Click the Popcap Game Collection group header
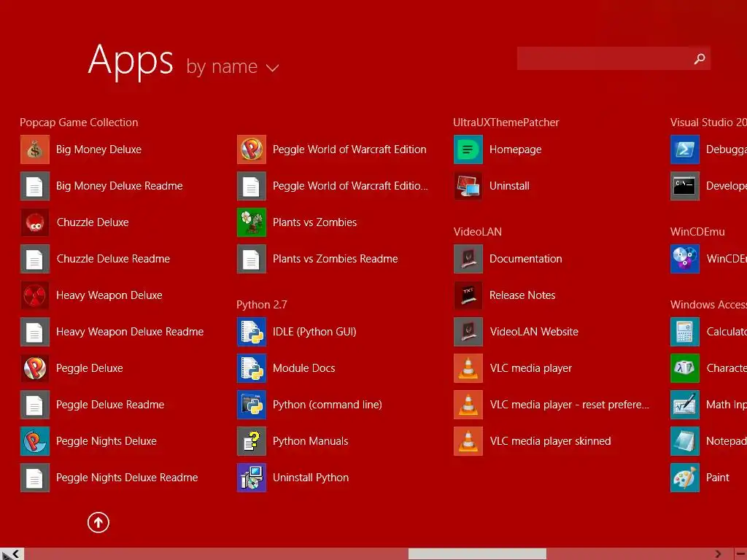This screenshot has height=560, width=747. click(79, 122)
